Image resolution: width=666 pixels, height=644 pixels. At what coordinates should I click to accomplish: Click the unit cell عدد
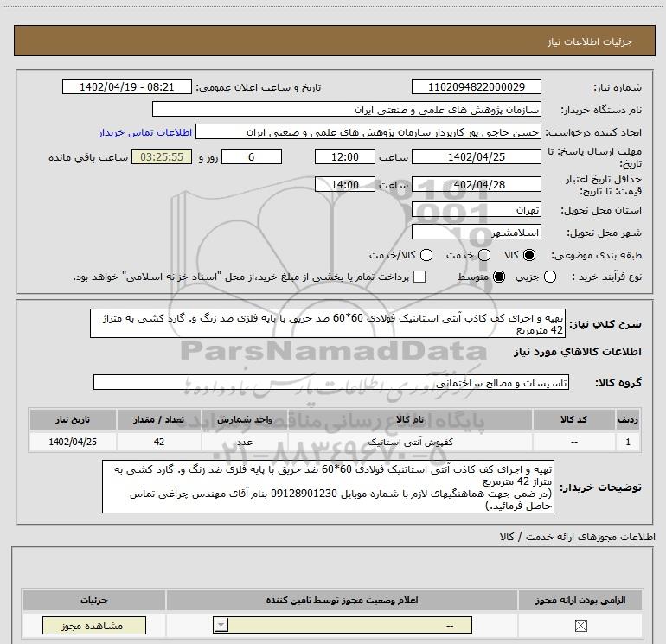[245, 442]
